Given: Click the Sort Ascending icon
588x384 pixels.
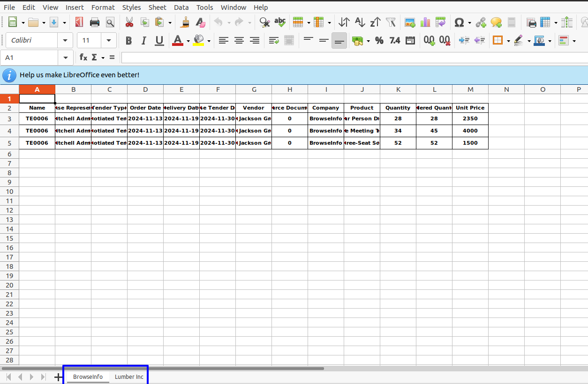Looking at the screenshot, I should point(360,22).
